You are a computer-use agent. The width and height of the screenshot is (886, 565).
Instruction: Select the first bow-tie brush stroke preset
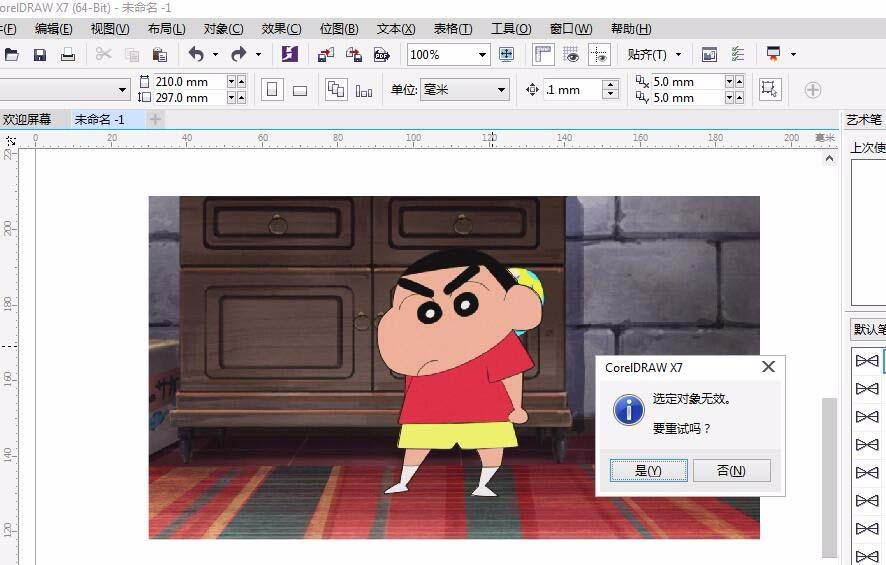[x=867, y=360]
